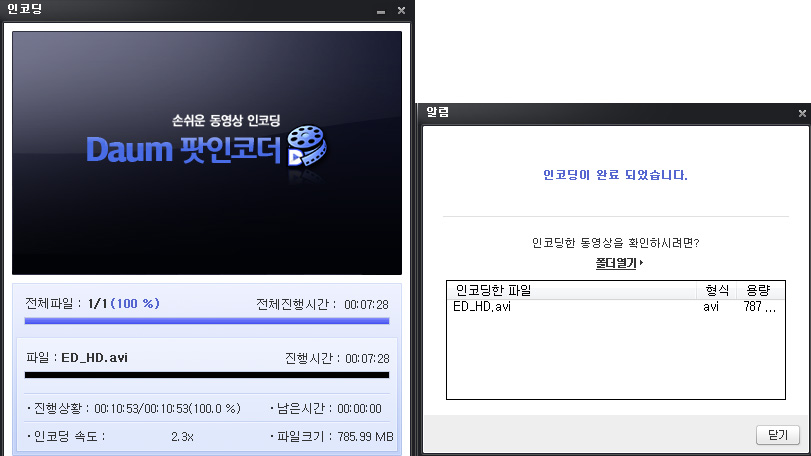Click the 인코딩 속도 2.3x value

pyautogui.click(x=182, y=437)
